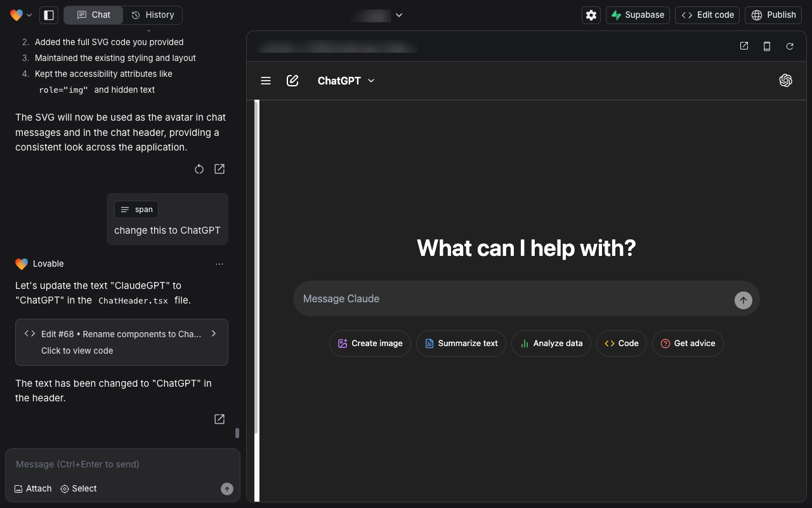This screenshot has height=508, width=812.
Task: Click the Publish button
Action: pos(773,15)
